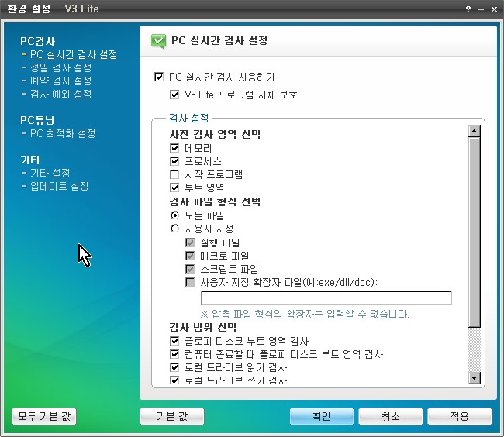Toggle 로컬 드라이브 쓰기 검사

174,380
